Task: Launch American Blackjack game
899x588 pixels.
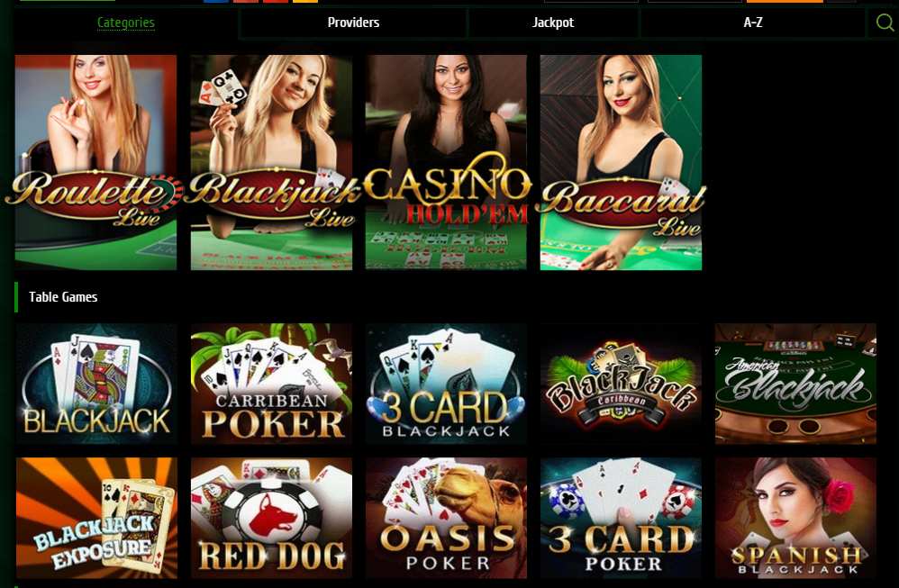Action: 795,384
